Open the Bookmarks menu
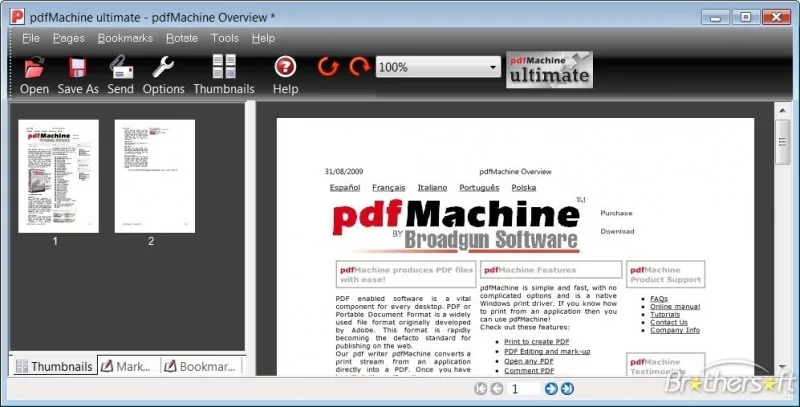The width and height of the screenshot is (800, 407). pos(125,38)
